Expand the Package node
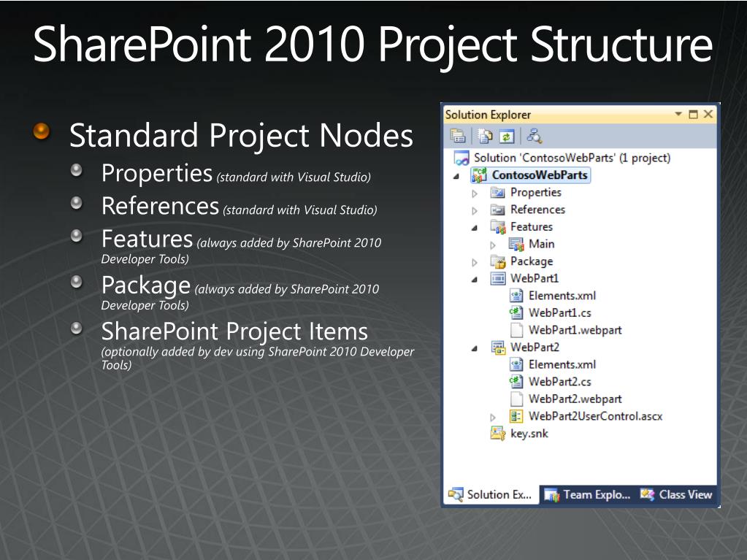 coord(475,262)
